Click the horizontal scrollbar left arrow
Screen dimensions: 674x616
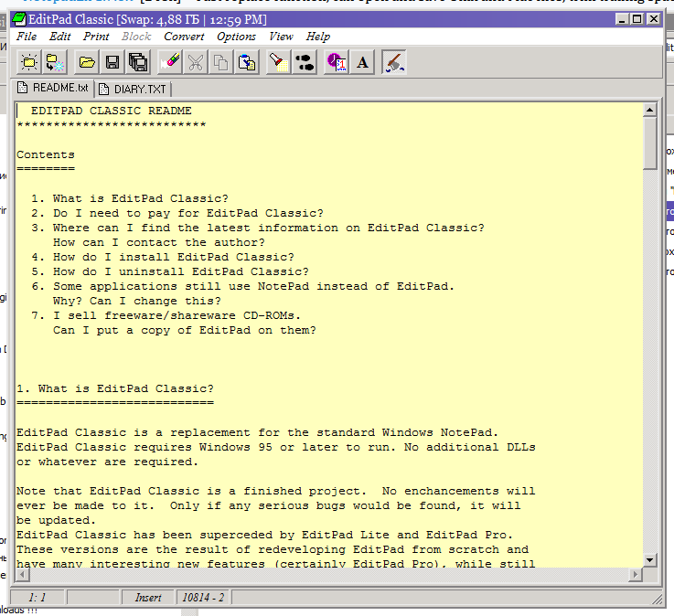point(23,575)
